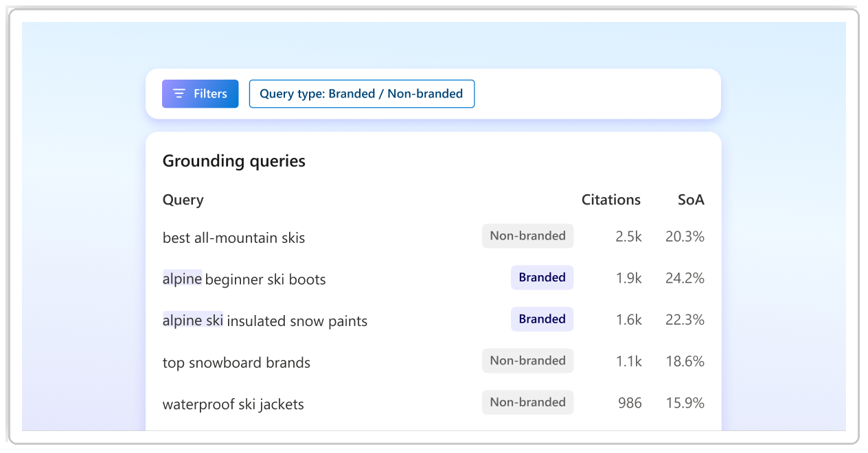
Task: Click the 1.9k citations value
Action: [x=628, y=278]
